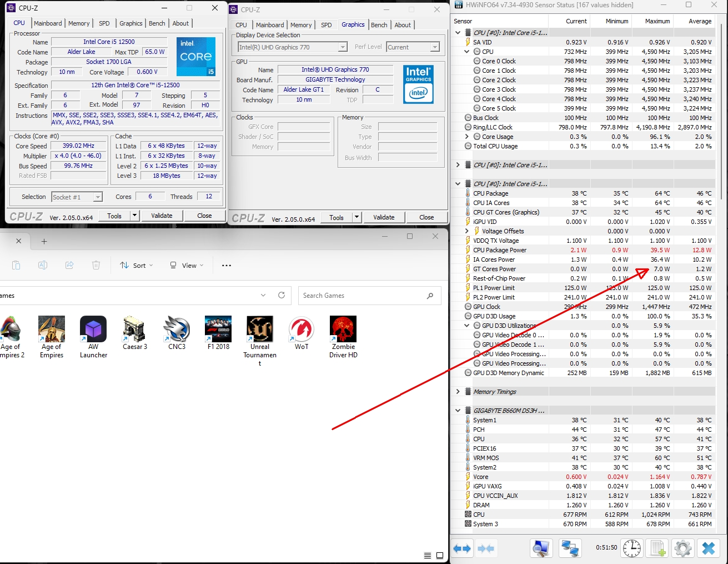728x564 pixels.
Task: Switch to Memory tab in left CPU-Z
Action: [x=79, y=23]
